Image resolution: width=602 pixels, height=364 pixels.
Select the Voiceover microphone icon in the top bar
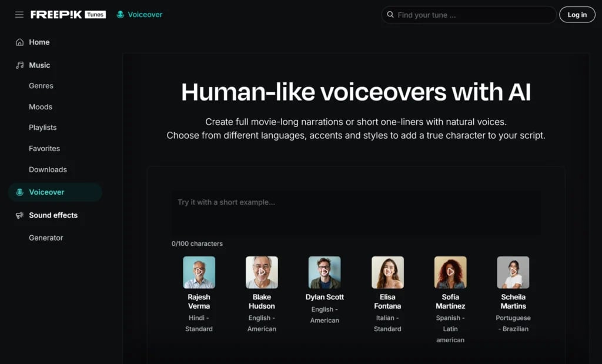click(x=122, y=14)
